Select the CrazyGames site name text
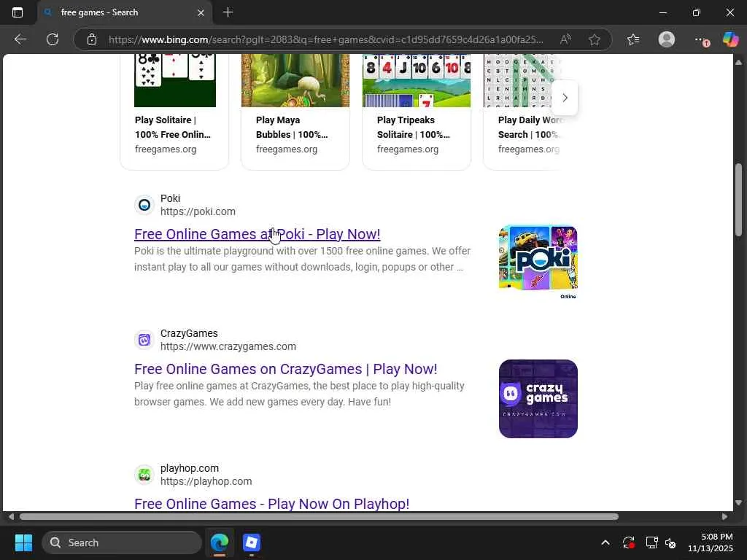Image resolution: width=747 pixels, height=560 pixels. point(189,333)
